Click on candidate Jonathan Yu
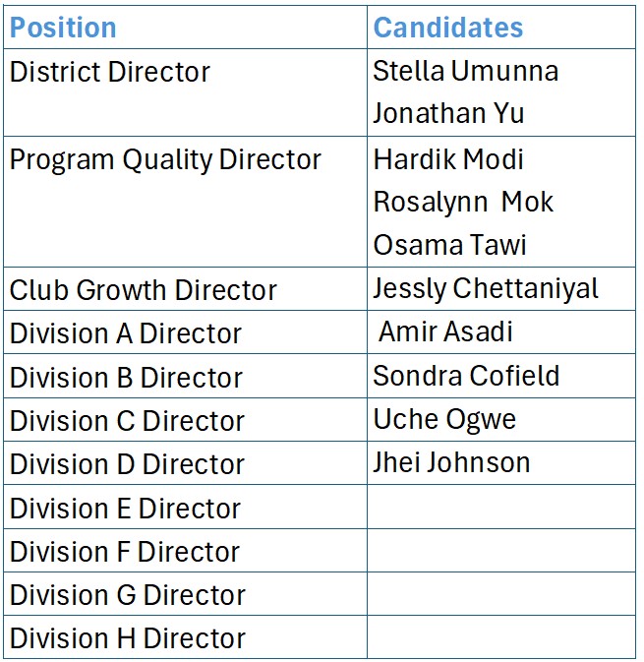The image size is (644, 662). tap(448, 113)
